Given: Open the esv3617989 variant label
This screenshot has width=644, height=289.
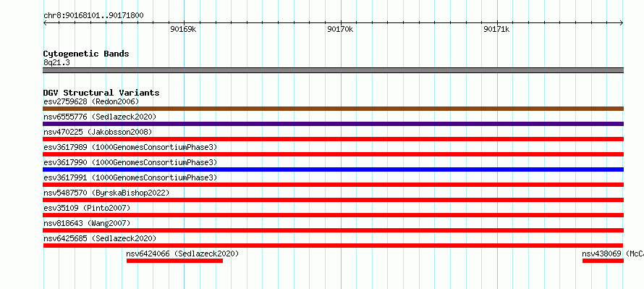Looking at the screenshot, I should pyautogui.click(x=130, y=147).
